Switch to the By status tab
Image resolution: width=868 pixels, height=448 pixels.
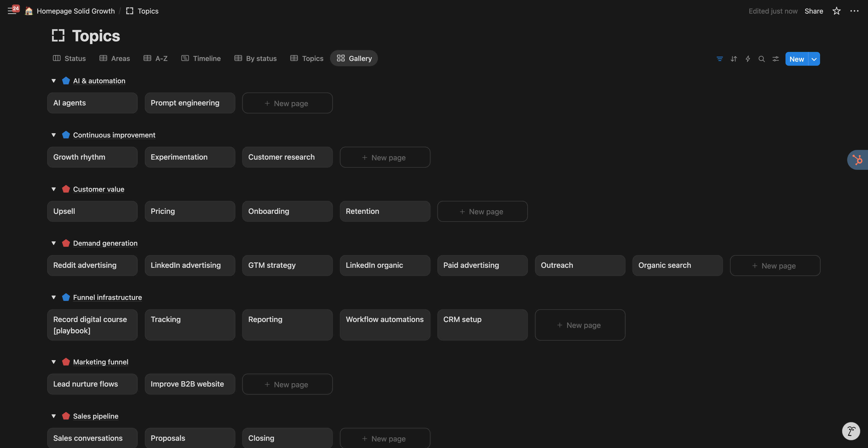(x=255, y=58)
